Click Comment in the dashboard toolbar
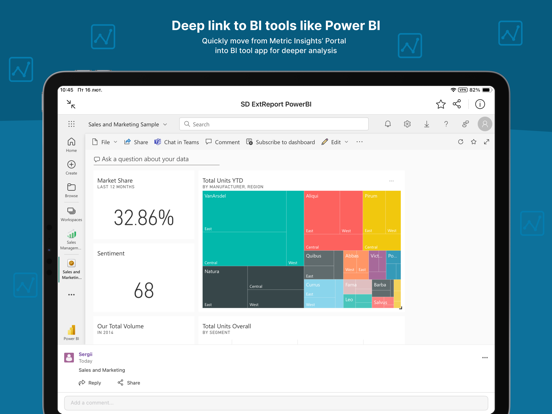This screenshot has height=414, width=552. coord(222,142)
